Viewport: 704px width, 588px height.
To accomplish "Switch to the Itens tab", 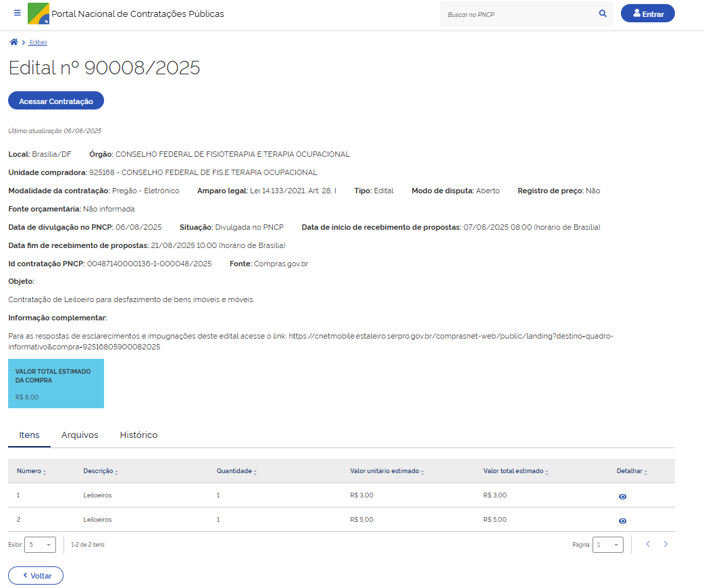I will [x=29, y=435].
